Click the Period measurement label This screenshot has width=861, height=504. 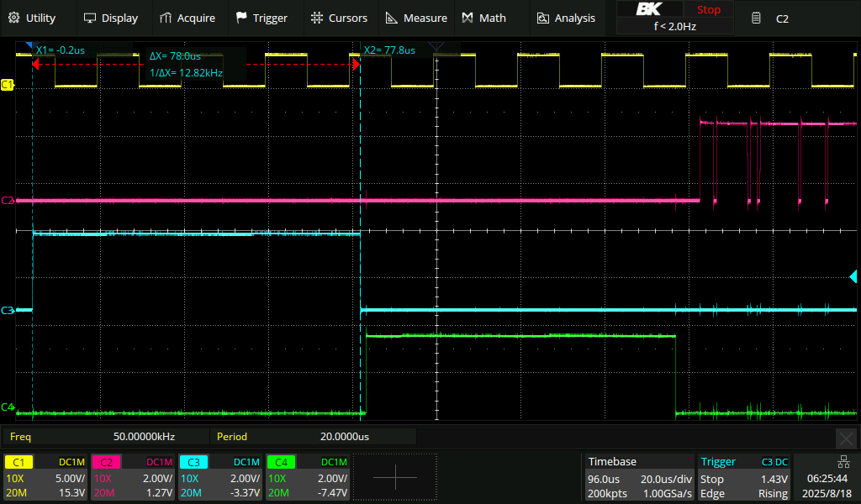[x=232, y=437]
